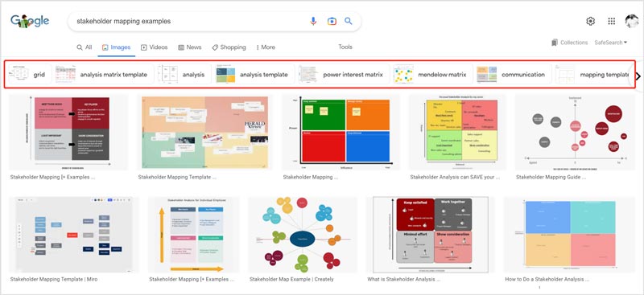
Task: Switch to the Videos tab
Action: click(x=155, y=47)
